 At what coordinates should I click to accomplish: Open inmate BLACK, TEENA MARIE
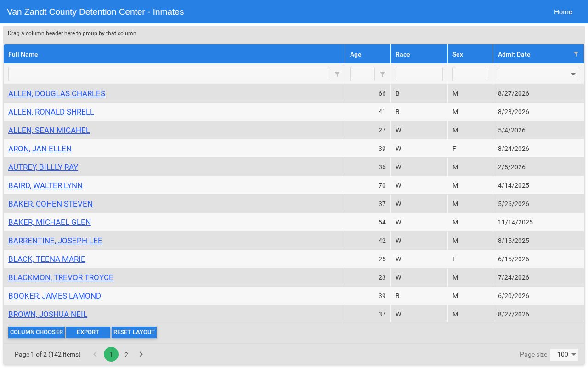[x=47, y=259]
